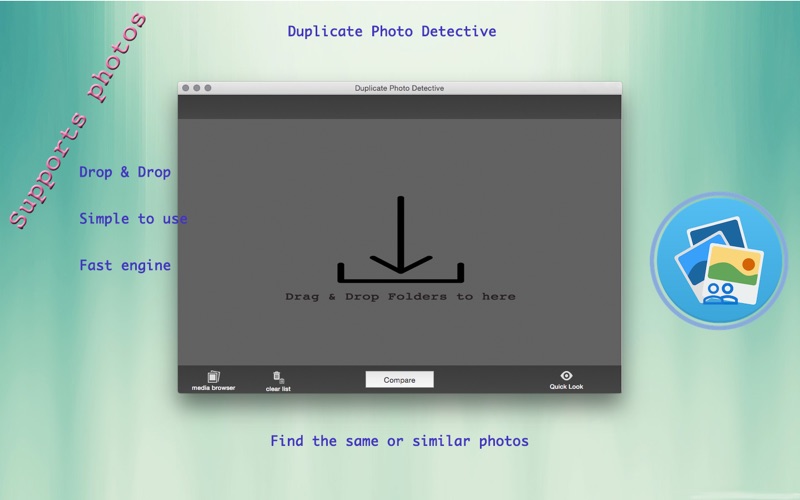Viewport: 800px width, 500px height.
Task: Click the 'Supports photos' slanted text
Action: [x=78, y=121]
